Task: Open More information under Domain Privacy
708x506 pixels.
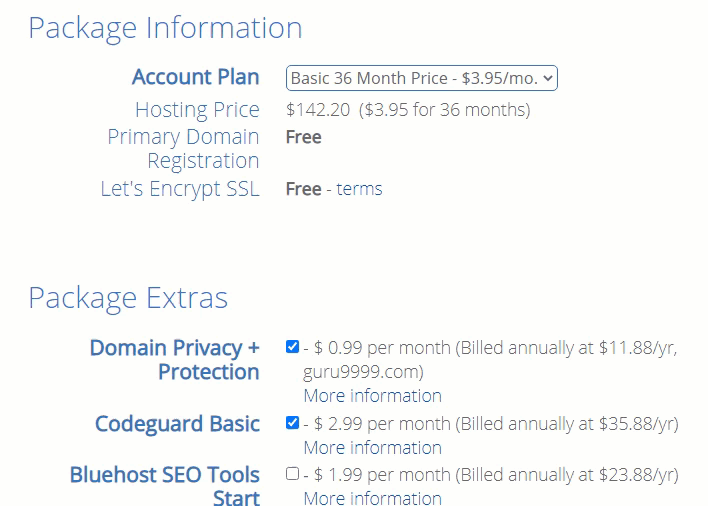Action: click(x=372, y=396)
